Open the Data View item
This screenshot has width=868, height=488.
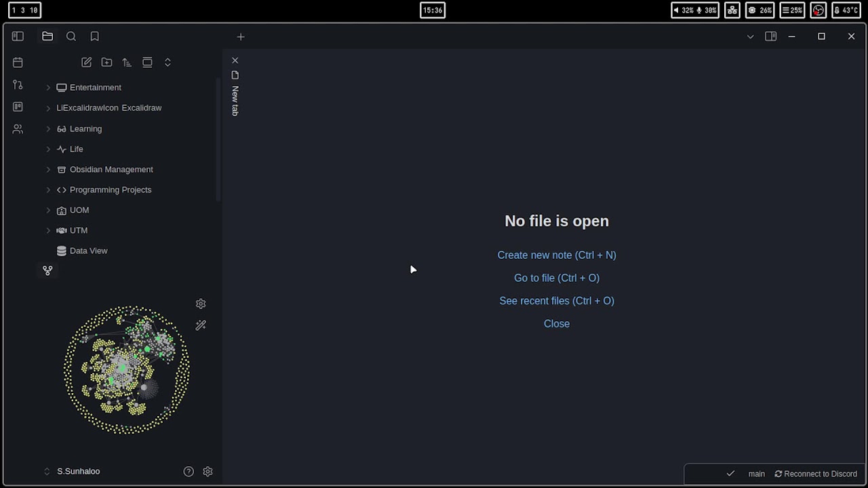127,251
